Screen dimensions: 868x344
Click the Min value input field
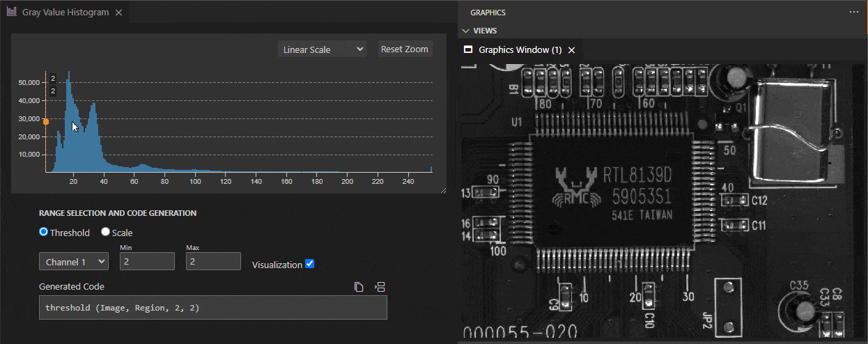pos(147,262)
